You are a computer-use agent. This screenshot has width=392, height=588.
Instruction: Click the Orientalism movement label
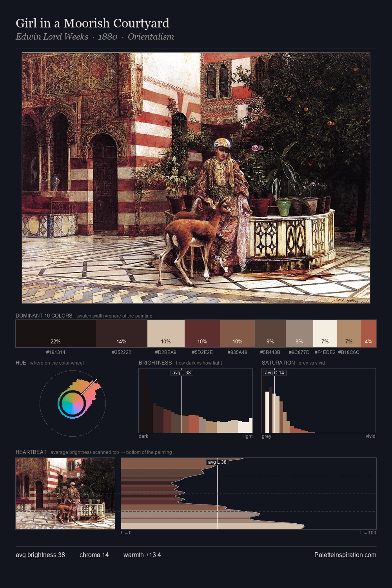click(151, 36)
